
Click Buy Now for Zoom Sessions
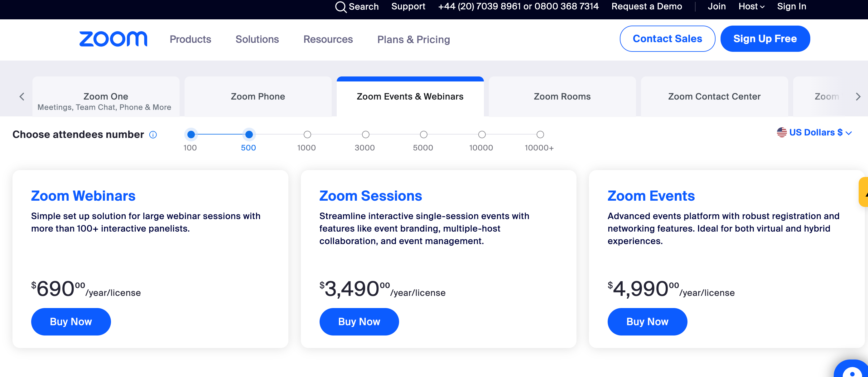359,321
